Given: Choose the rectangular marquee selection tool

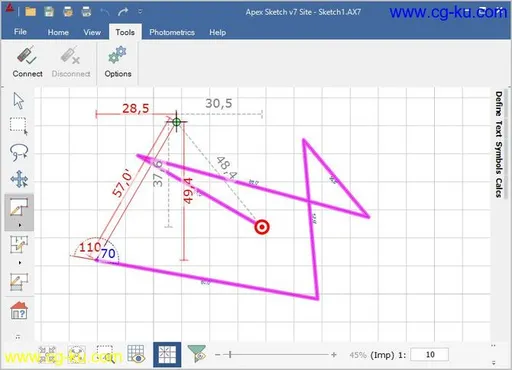Looking at the screenshot, I should pyautogui.click(x=18, y=126).
